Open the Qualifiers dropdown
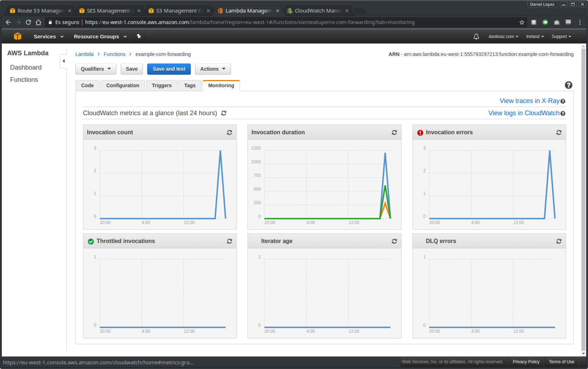This screenshot has height=369, width=588. click(x=95, y=69)
